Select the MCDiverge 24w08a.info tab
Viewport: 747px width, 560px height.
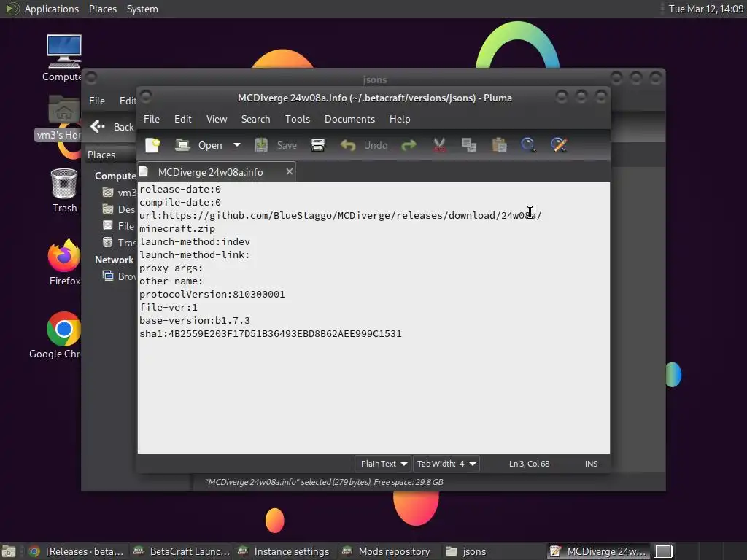(210, 172)
